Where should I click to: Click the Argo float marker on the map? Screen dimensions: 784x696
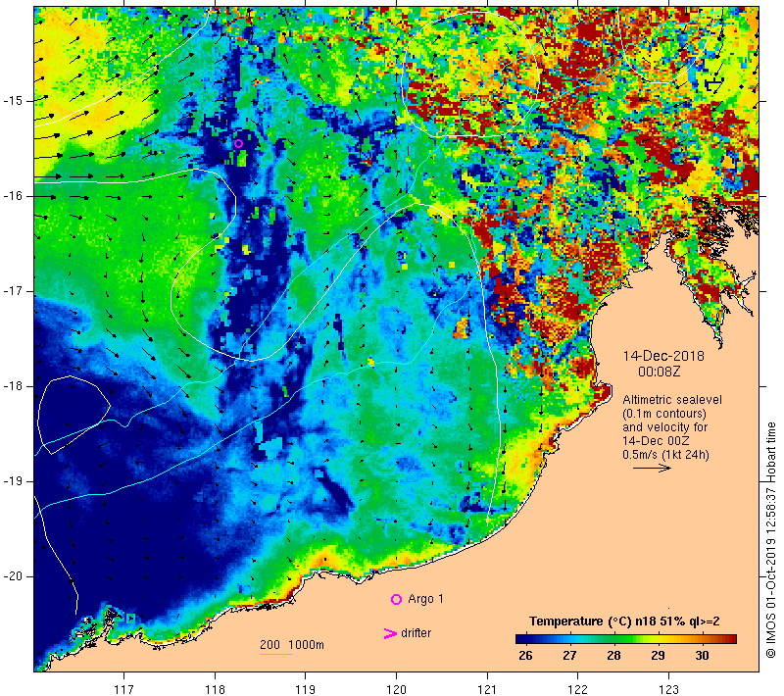(238, 143)
